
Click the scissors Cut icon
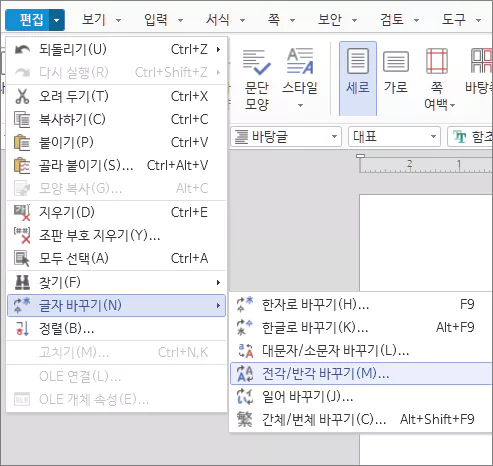tap(22, 96)
